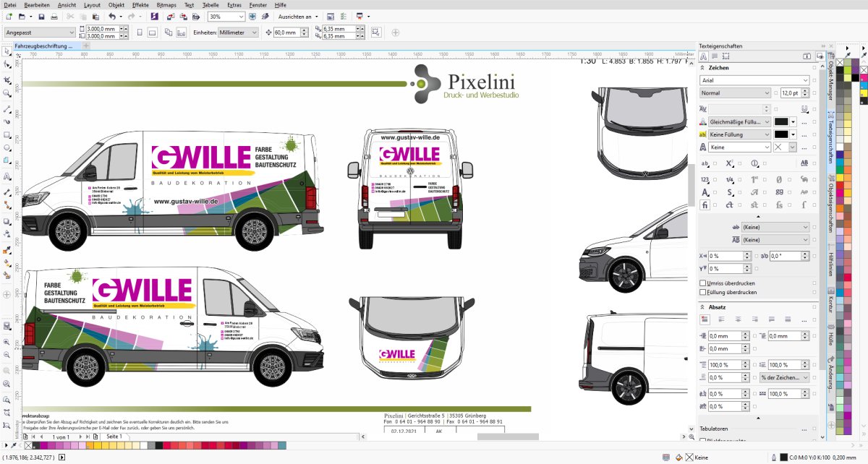The height and width of the screenshot is (464, 868).
Task: Select the Zoom magnifier tool in the toolbox
Action: tap(7, 93)
